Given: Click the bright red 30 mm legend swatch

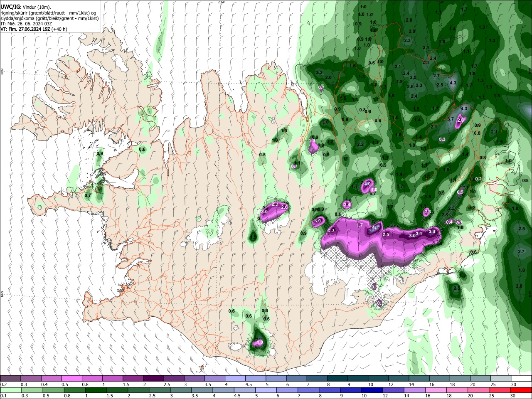Looking at the screenshot, I should (520, 390).
